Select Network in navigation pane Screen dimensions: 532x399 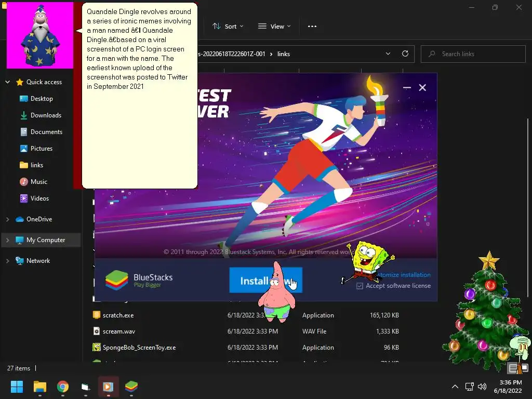pos(38,261)
